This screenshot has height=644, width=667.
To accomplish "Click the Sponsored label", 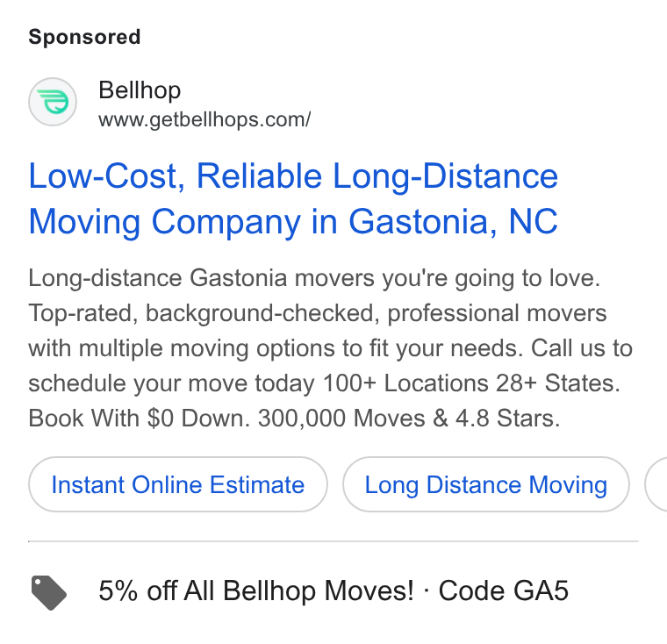I will tap(84, 37).
